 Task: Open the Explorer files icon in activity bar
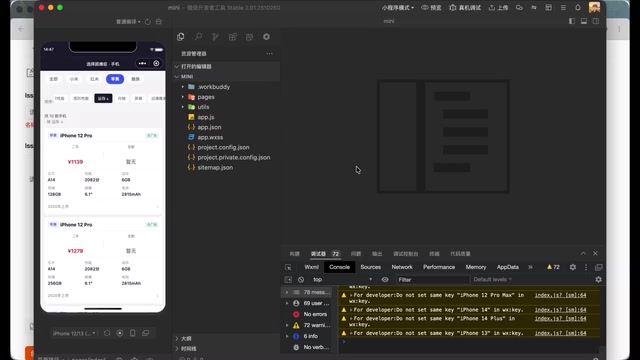click(180, 37)
